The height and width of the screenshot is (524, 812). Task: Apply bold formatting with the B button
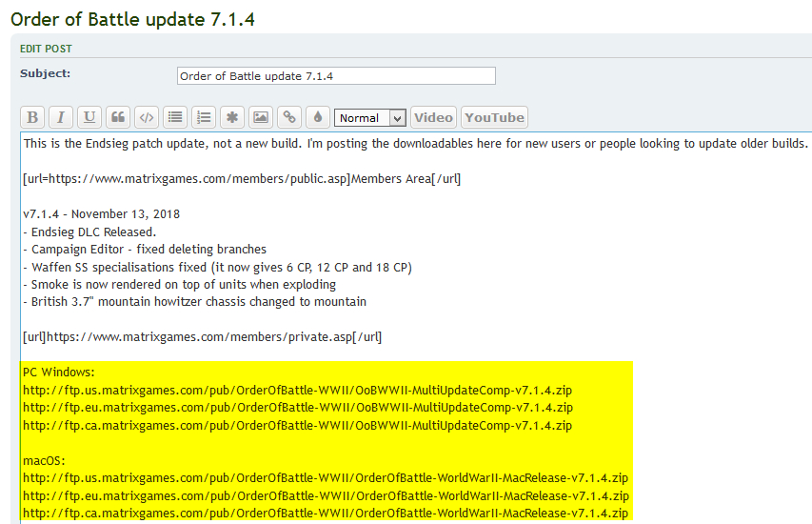pyautogui.click(x=32, y=117)
